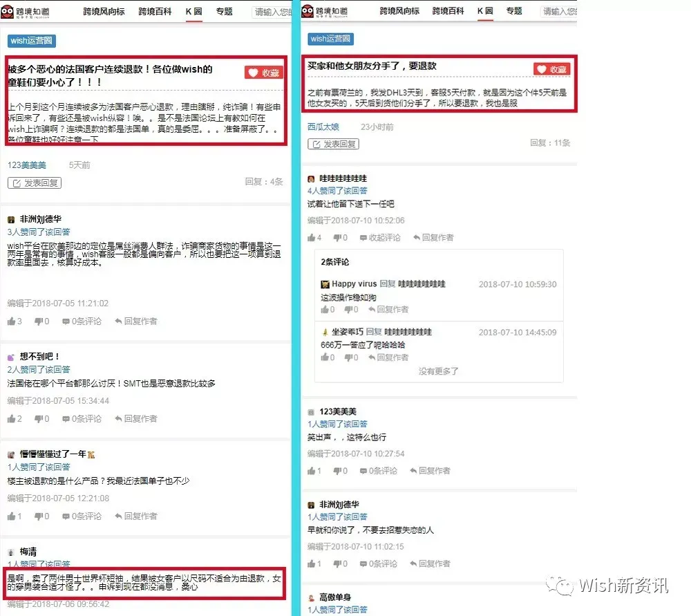Open 0条评论 on answer edited 2018-07-10 10:27:54
Screen dimensions: 691x616
(x=379, y=471)
